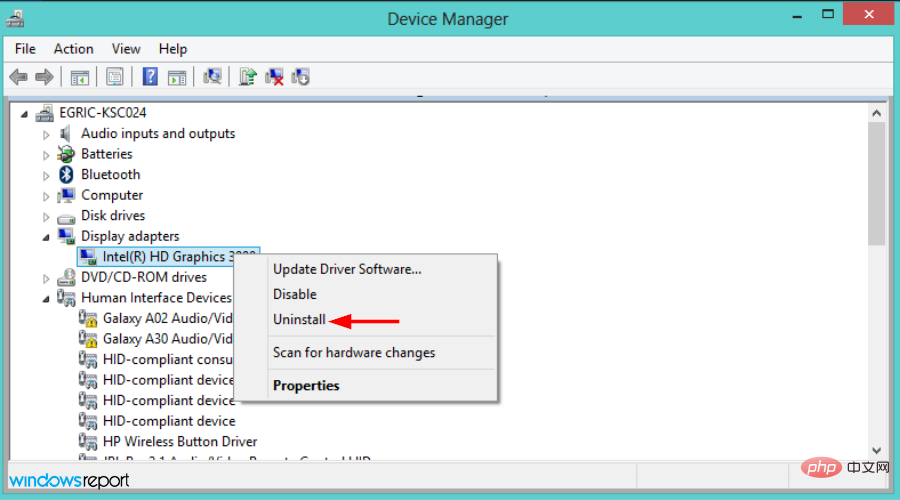
Task: Open the Action menu
Action: click(73, 49)
